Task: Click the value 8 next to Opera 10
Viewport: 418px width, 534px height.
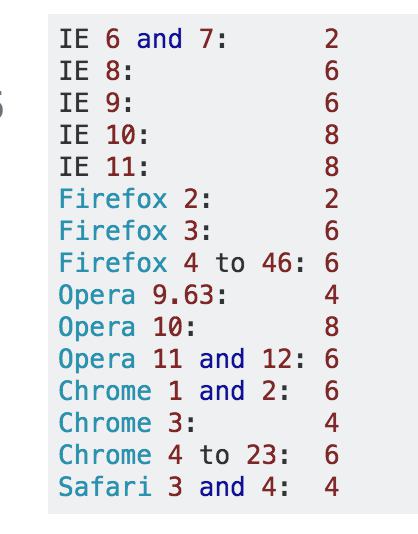Action: tap(331, 327)
